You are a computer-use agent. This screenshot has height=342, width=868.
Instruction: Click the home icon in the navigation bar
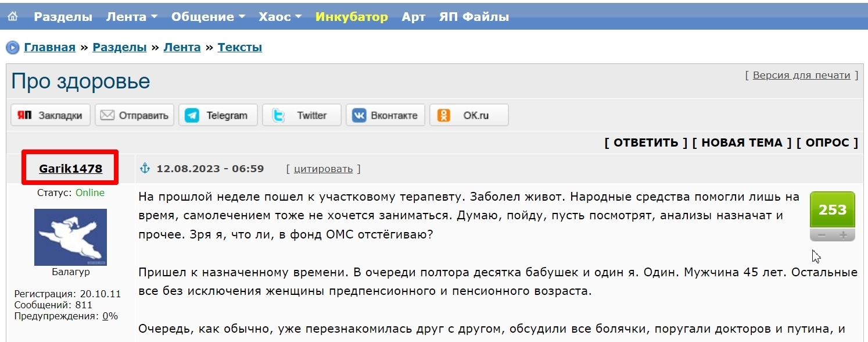(x=12, y=16)
